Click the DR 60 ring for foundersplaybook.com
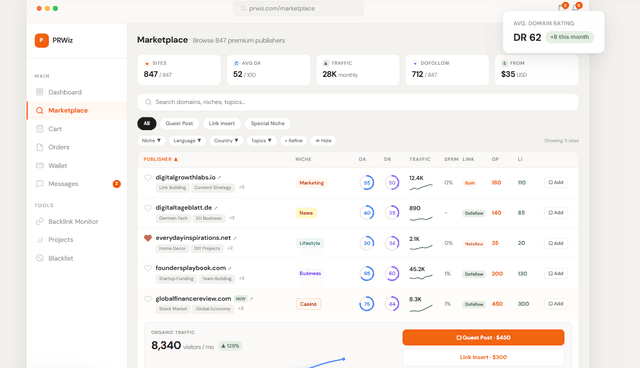This screenshot has height=368, width=640. pos(392,273)
